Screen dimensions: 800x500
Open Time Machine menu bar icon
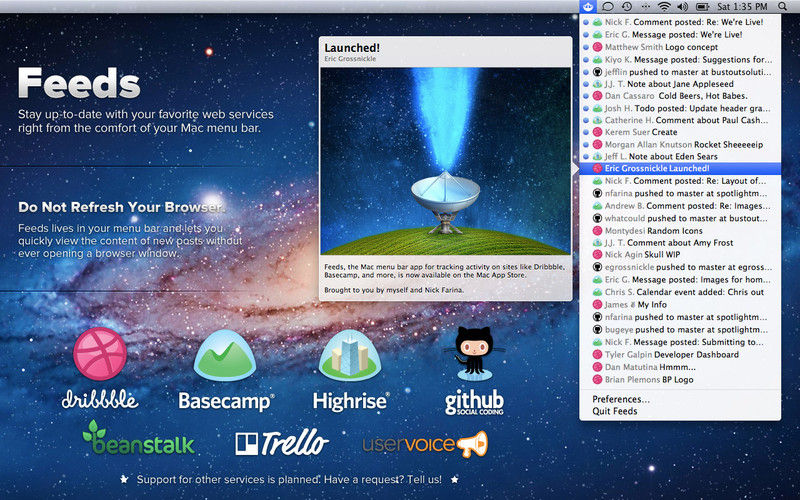[x=627, y=7]
